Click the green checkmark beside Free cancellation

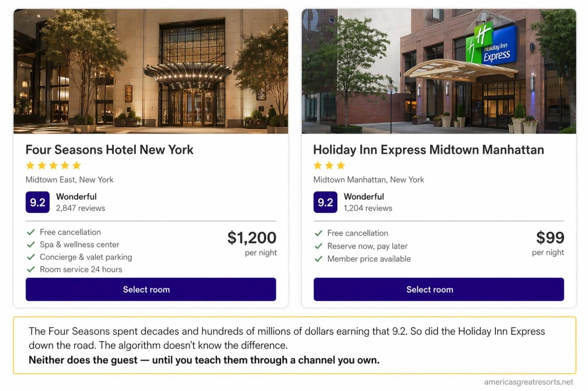[32, 232]
